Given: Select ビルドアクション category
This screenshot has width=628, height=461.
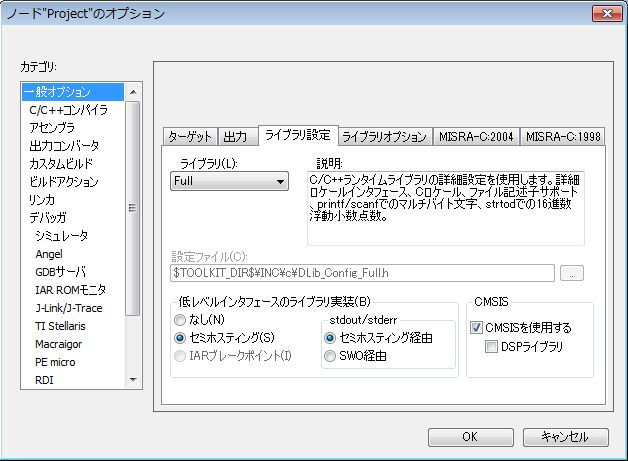Looking at the screenshot, I should point(64,182).
